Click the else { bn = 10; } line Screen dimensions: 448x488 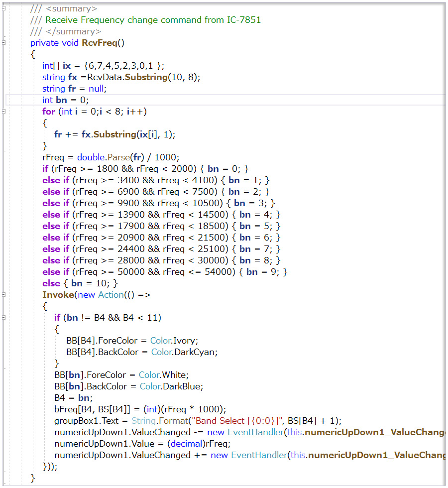coord(80,283)
